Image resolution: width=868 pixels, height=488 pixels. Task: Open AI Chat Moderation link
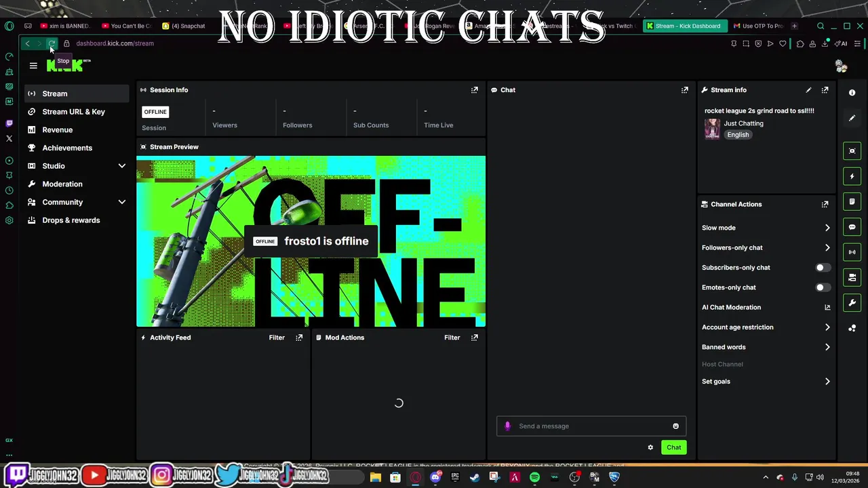click(766, 308)
